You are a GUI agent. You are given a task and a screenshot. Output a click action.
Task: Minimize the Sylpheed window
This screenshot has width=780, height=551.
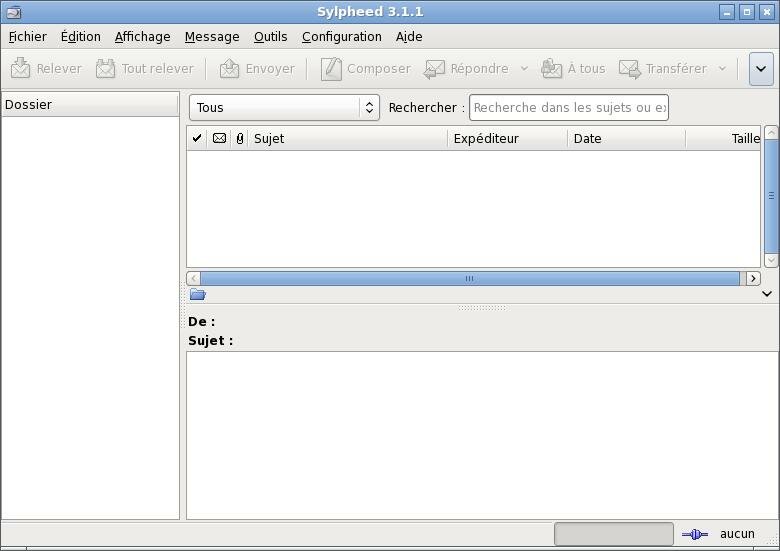[727, 12]
